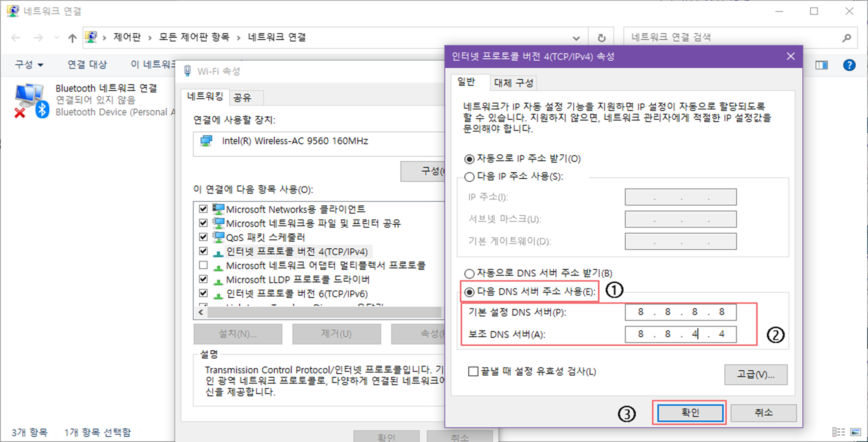This screenshot has height=442, width=868.
Task: Click the preferred DNS server input field
Action: [680, 312]
